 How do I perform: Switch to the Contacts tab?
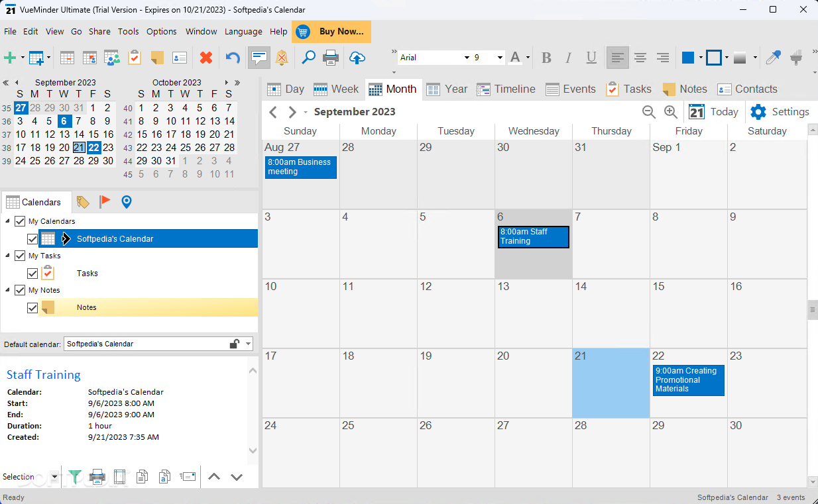747,89
